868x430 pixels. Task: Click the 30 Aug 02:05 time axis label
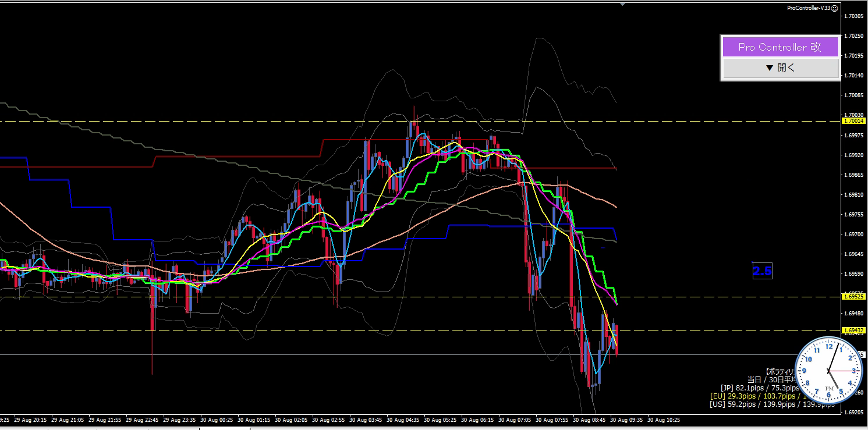click(x=291, y=420)
